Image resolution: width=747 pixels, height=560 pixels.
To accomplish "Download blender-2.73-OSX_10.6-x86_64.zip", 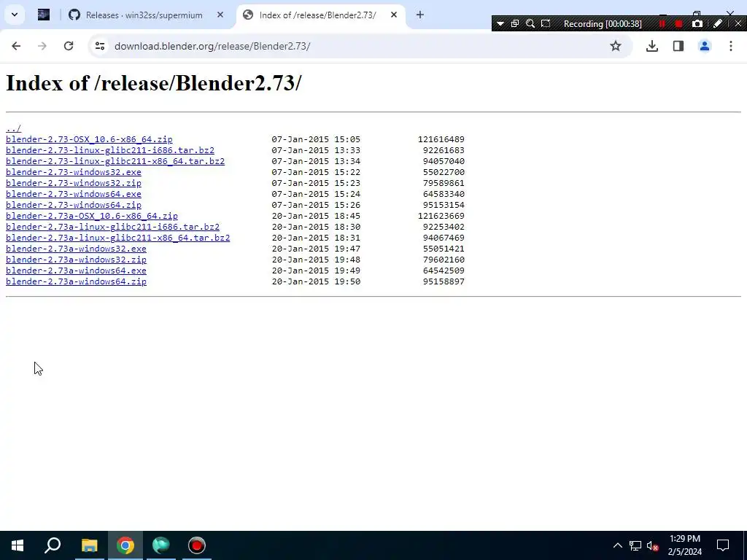I will click(x=89, y=139).
